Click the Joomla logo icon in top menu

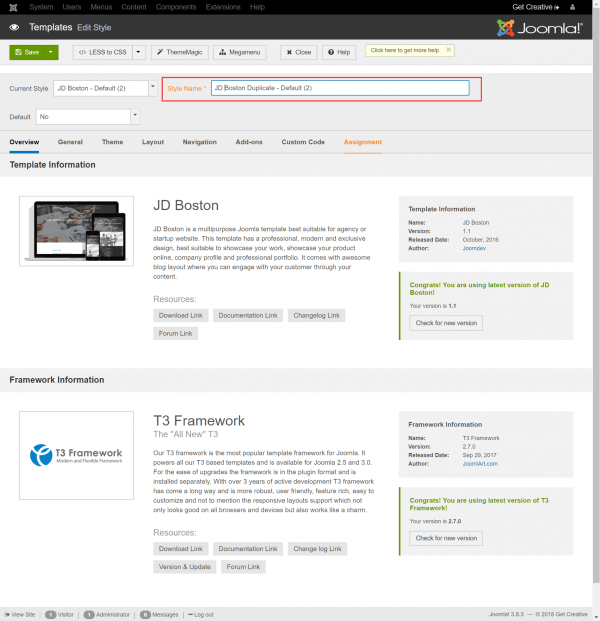tap(13, 7)
